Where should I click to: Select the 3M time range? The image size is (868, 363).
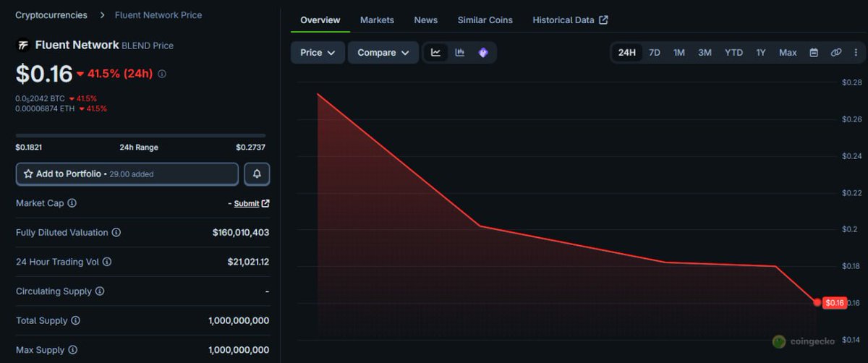(x=705, y=53)
